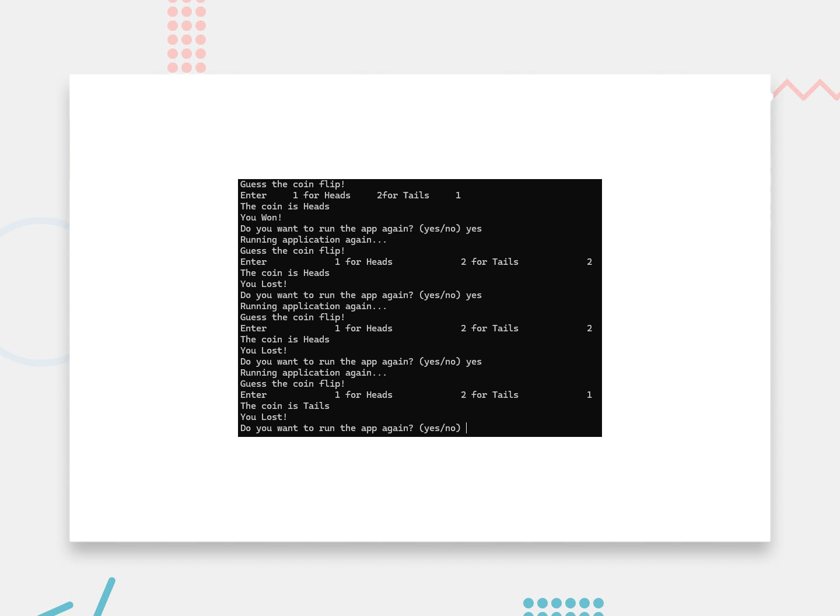Open the black terminal screenshot image
The image size is (840, 616).
[420, 307]
